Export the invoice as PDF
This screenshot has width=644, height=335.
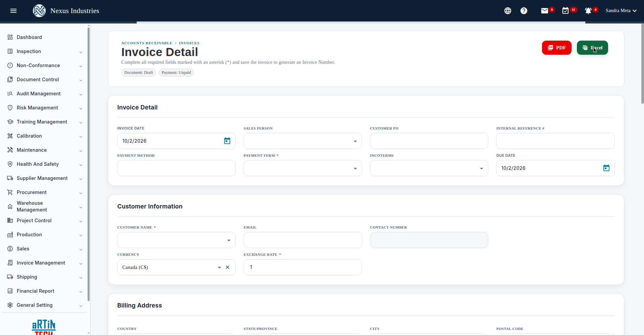[557, 48]
